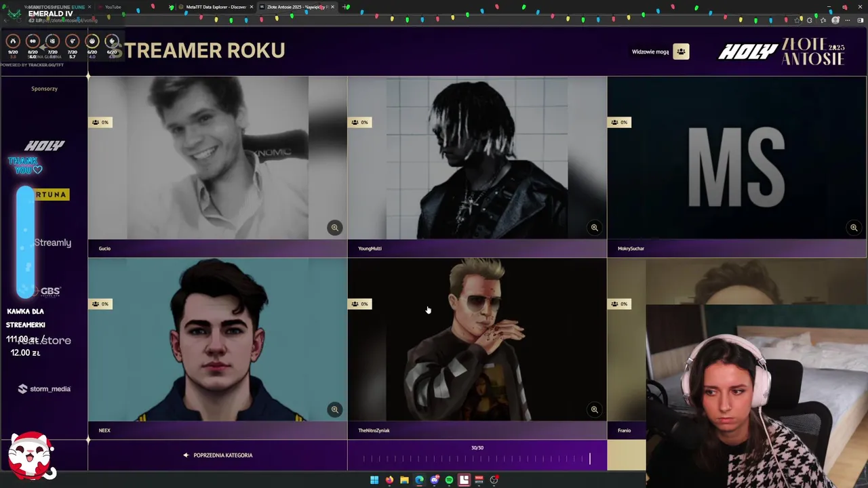Launch Firefox from the taskbar
868x488 pixels.
point(389,480)
